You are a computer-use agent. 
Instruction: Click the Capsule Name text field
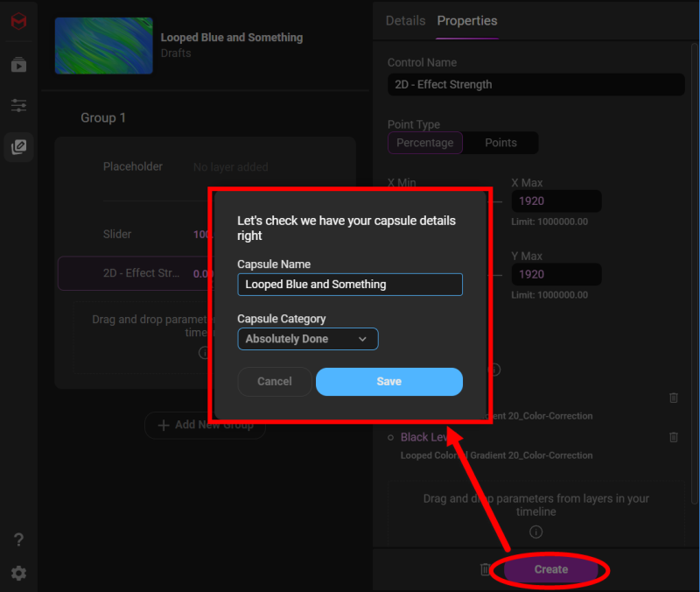coord(350,285)
